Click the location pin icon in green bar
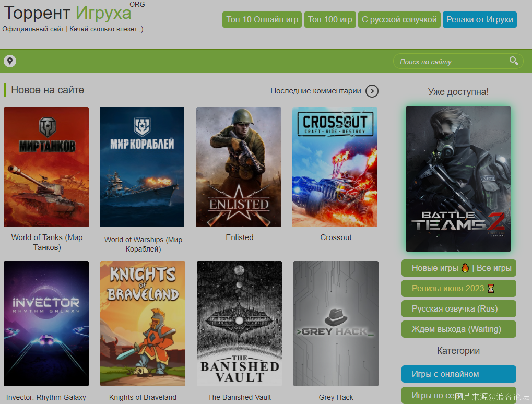Viewport: 532px width, 404px height. pyautogui.click(x=10, y=61)
